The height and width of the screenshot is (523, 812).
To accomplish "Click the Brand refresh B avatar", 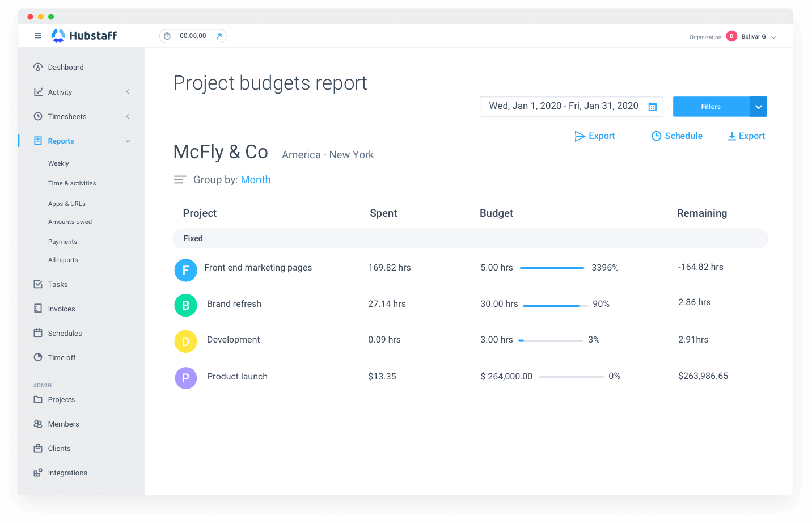I will coord(185,305).
